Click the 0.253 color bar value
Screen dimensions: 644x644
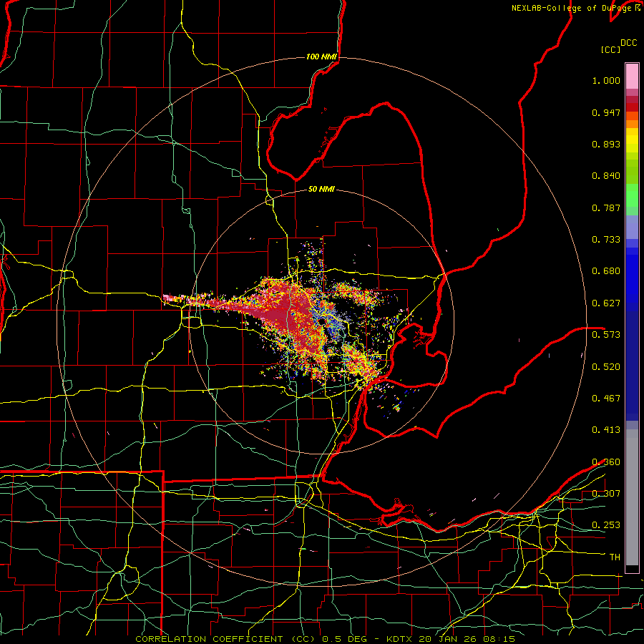pyautogui.click(x=606, y=525)
